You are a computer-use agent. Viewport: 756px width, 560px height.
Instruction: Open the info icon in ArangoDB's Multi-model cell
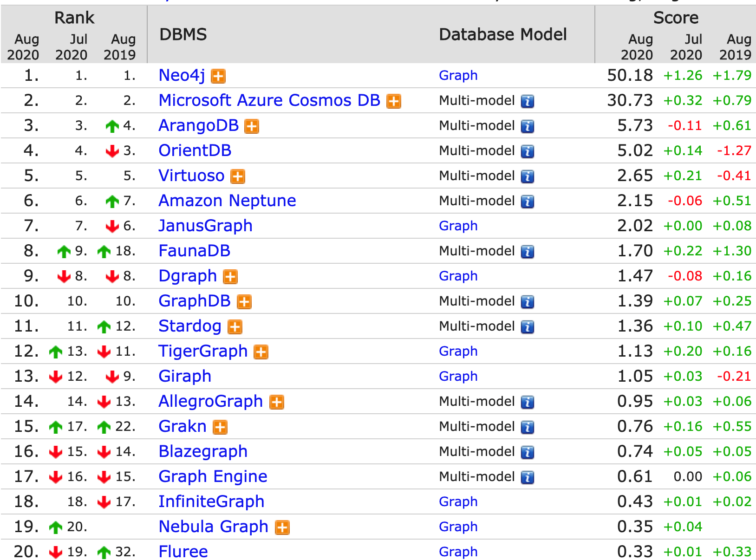point(527,126)
